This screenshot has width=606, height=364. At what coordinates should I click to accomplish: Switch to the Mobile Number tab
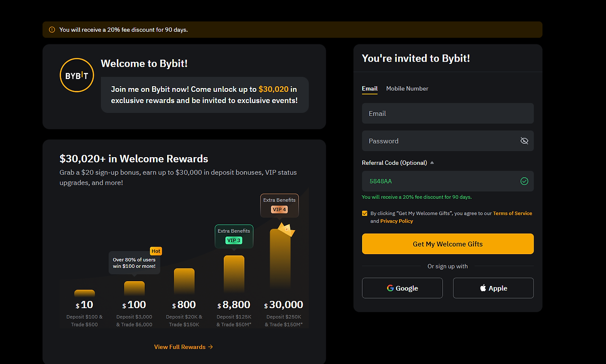coord(407,89)
